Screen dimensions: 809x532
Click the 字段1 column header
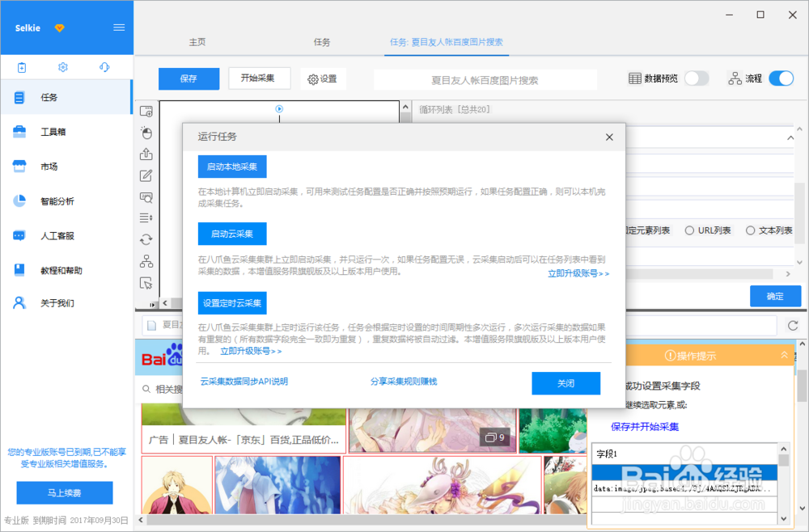pos(684,454)
